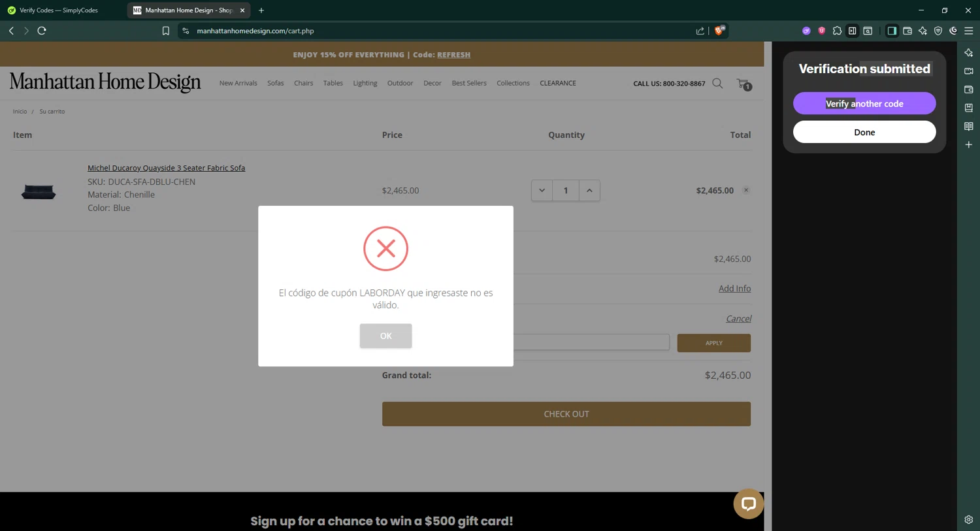This screenshot has height=531, width=980.
Task: Click the site search magnifier icon
Action: click(x=717, y=83)
